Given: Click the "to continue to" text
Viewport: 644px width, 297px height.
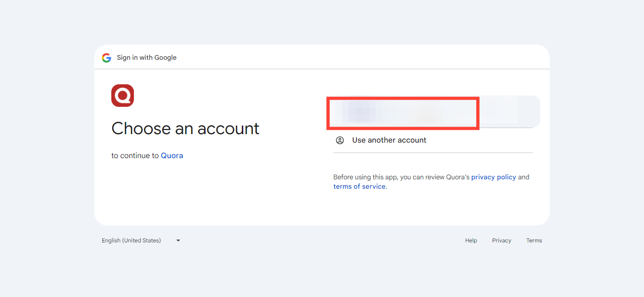Looking at the screenshot, I should pos(135,156).
